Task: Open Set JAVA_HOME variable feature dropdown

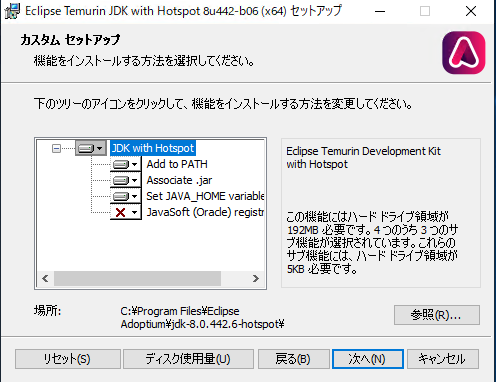Action: (x=126, y=196)
